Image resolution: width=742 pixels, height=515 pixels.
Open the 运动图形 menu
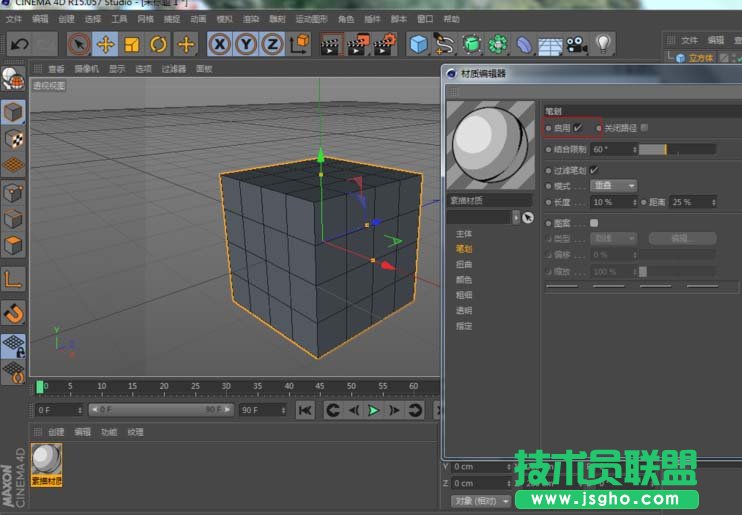(x=311, y=19)
